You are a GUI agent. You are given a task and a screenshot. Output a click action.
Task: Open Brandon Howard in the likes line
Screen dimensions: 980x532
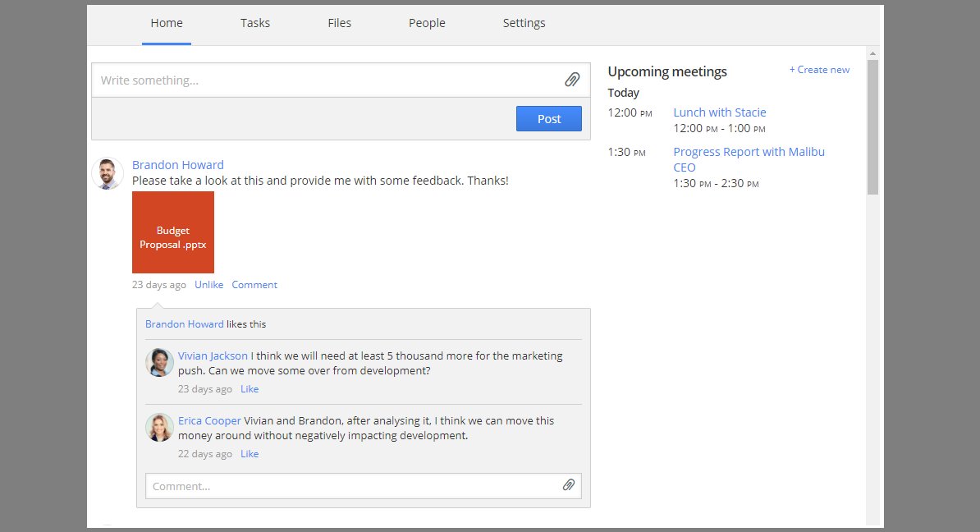pyautogui.click(x=185, y=323)
